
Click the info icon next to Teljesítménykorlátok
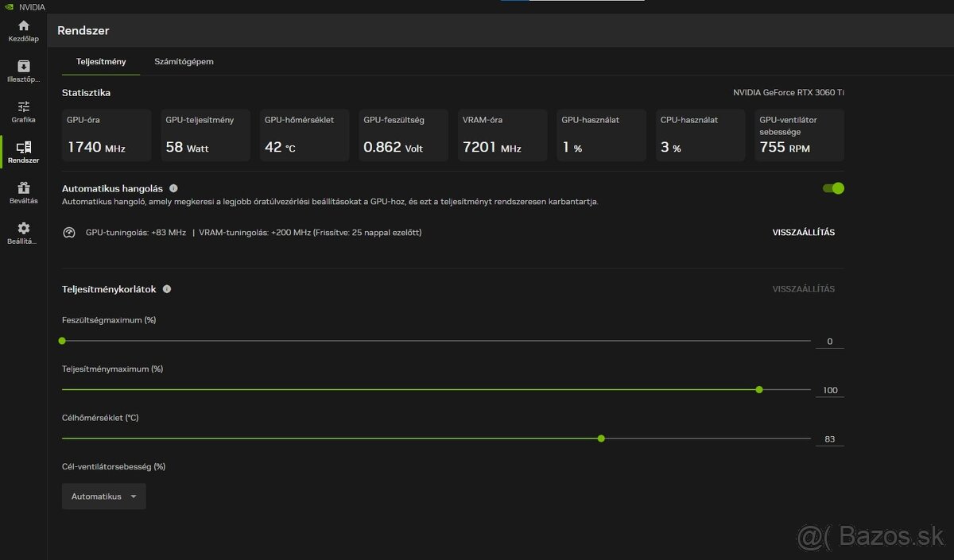point(167,288)
